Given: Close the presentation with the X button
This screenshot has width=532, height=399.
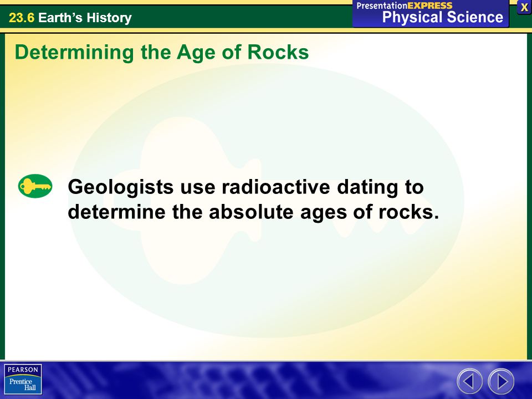Looking at the screenshot, I should tap(524, 7).
